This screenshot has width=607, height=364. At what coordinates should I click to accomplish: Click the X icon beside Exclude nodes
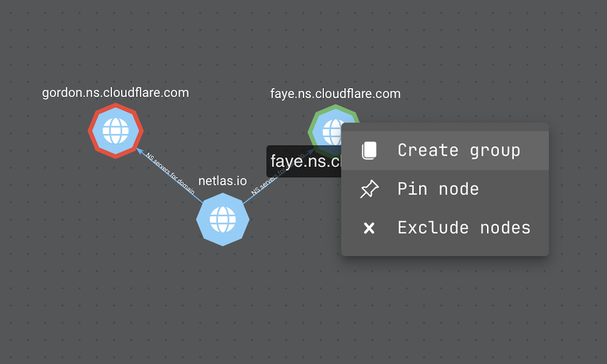(x=370, y=227)
